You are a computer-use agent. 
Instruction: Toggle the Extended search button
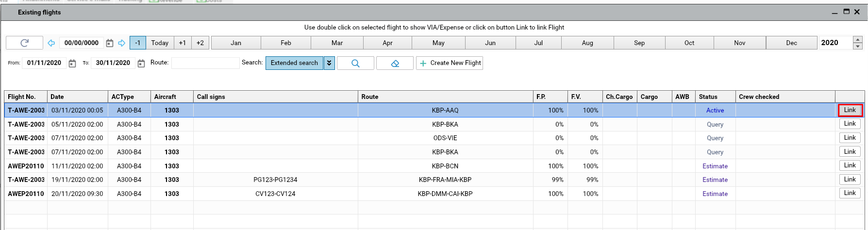(x=294, y=63)
